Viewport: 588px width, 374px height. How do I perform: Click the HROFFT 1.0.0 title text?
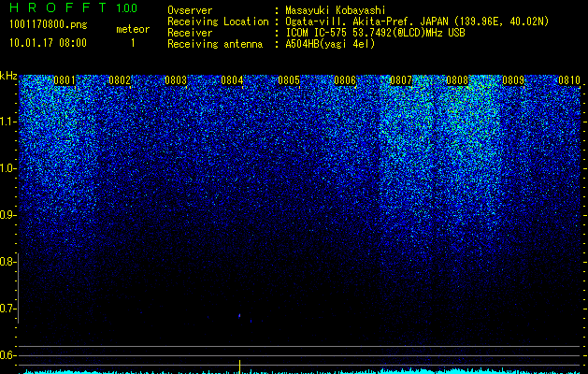click(73, 7)
